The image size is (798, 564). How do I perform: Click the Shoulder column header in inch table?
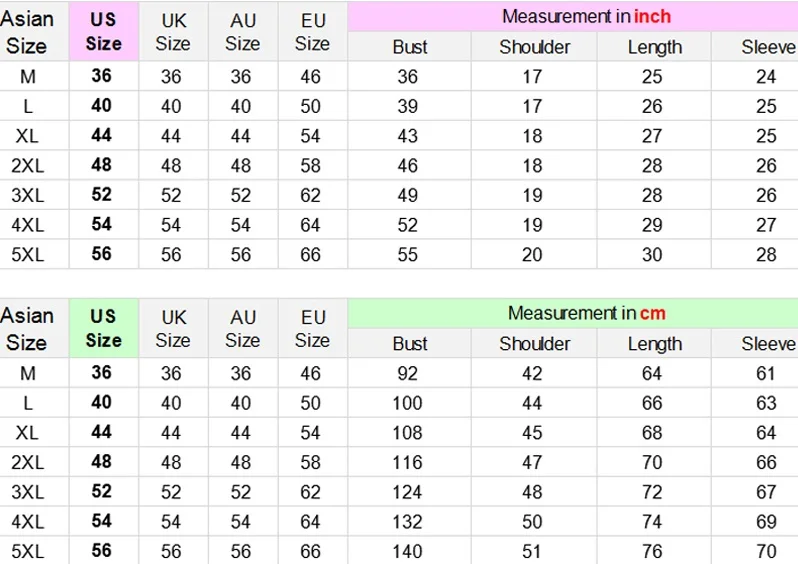(x=534, y=47)
